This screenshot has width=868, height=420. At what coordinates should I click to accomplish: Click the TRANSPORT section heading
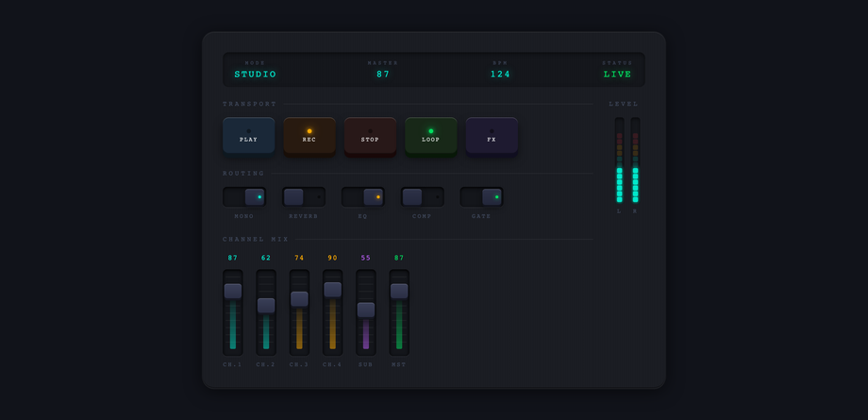[x=250, y=104]
